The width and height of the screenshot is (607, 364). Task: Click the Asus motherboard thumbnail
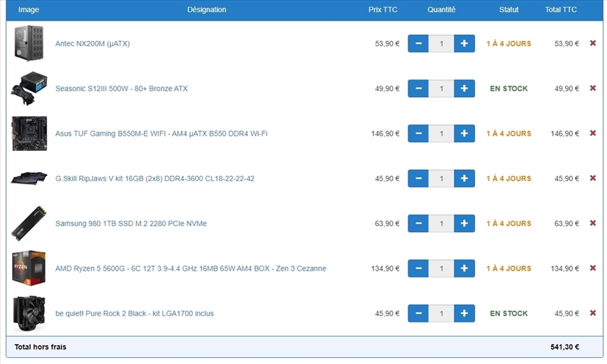point(29,133)
